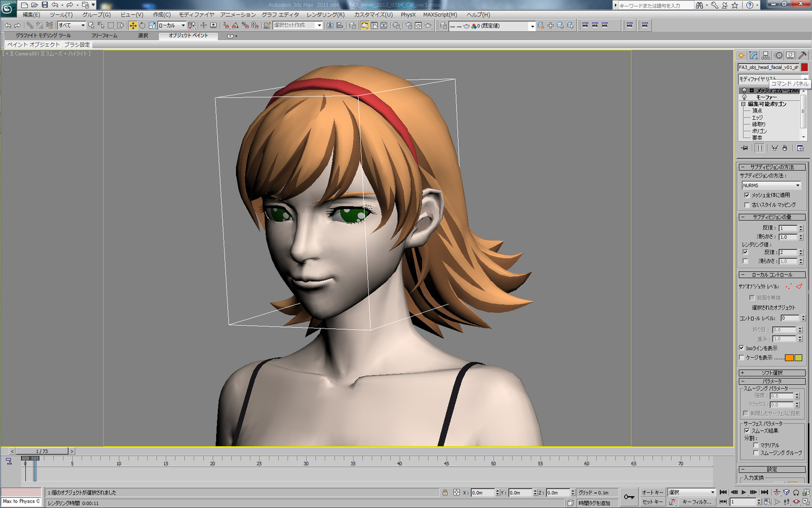This screenshot has height=508, width=812.
Task: Click the frame number input field
Action: point(743,502)
